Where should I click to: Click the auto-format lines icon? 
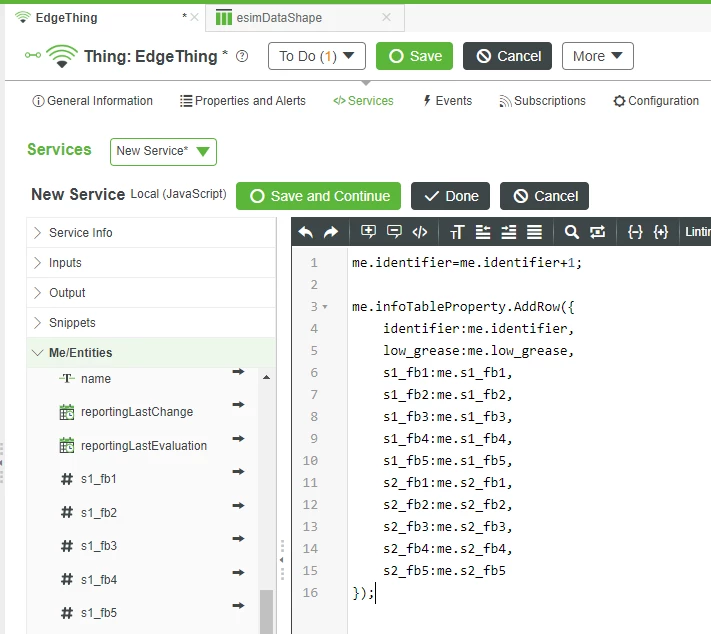pos(534,232)
